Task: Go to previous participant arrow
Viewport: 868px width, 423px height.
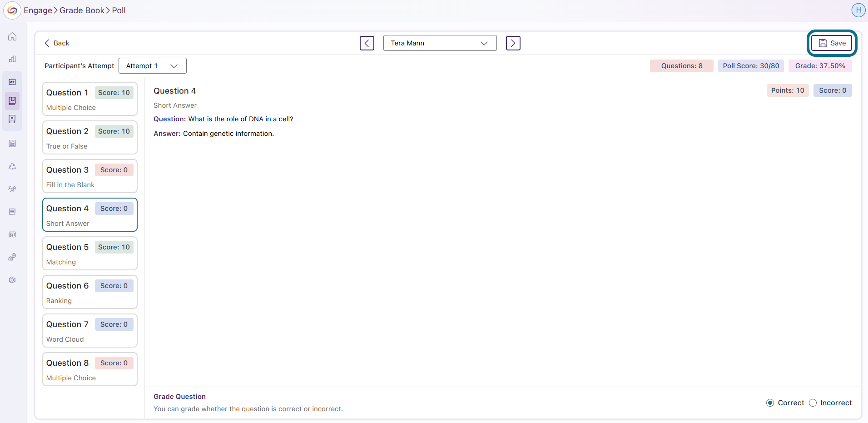Action: tap(367, 43)
